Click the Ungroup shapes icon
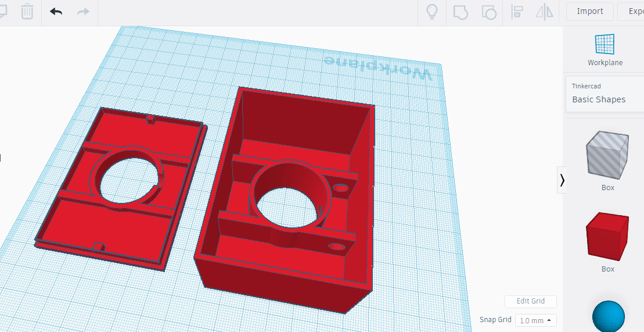Screen dimensions: 644x332 coord(489,12)
